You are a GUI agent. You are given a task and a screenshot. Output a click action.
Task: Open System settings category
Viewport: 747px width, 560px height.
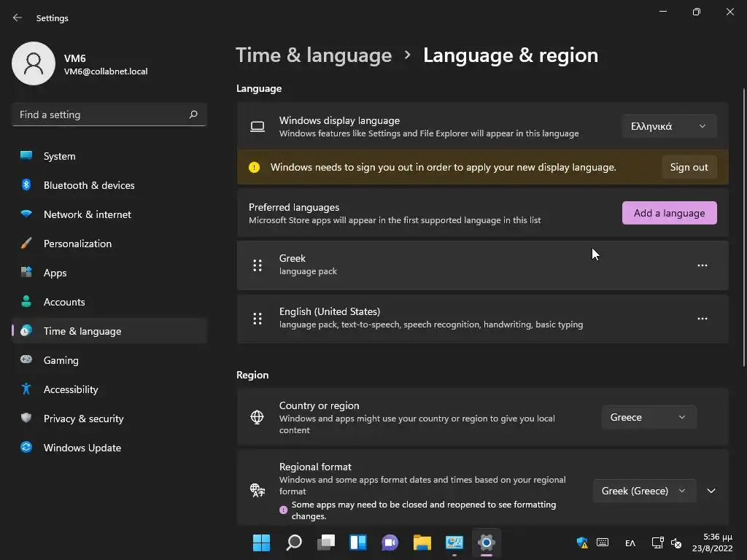tap(109, 156)
